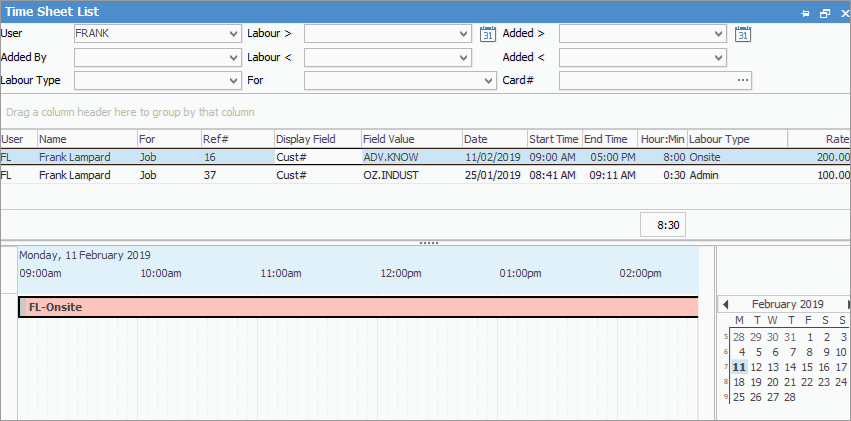This screenshot has width=851, height=421.
Task: Select the 25/01/2019 date cell
Action: 494,175
